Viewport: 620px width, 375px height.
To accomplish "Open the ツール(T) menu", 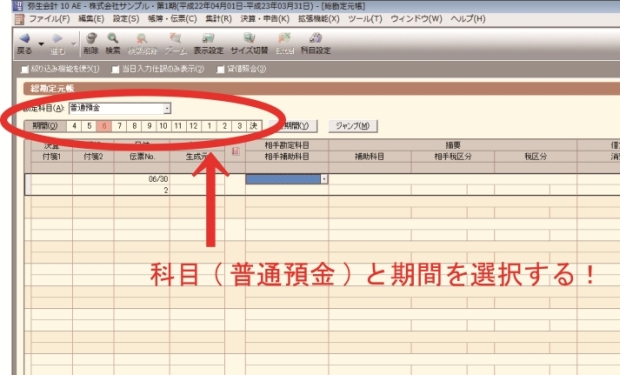I will point(365,19).
